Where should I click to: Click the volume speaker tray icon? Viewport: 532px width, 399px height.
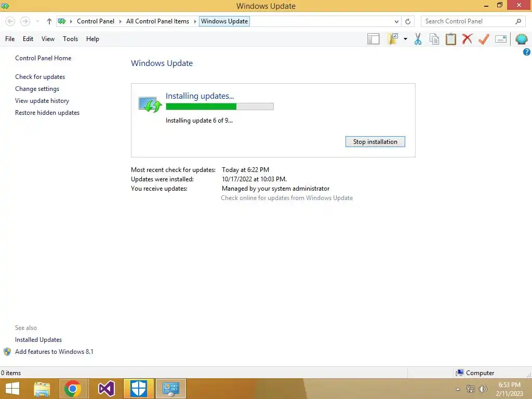point(483,389)
